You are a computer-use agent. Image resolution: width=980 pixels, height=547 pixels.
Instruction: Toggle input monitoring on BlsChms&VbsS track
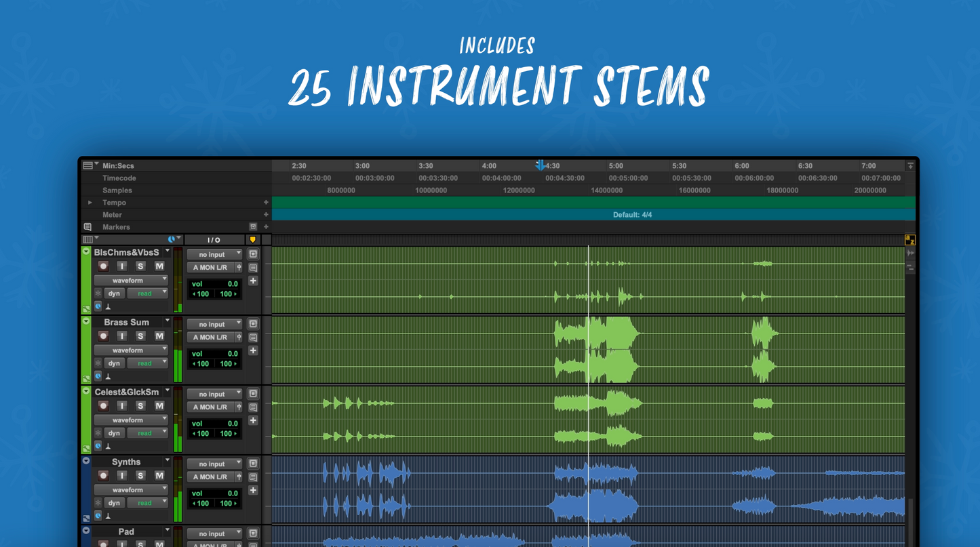[122, 266]
